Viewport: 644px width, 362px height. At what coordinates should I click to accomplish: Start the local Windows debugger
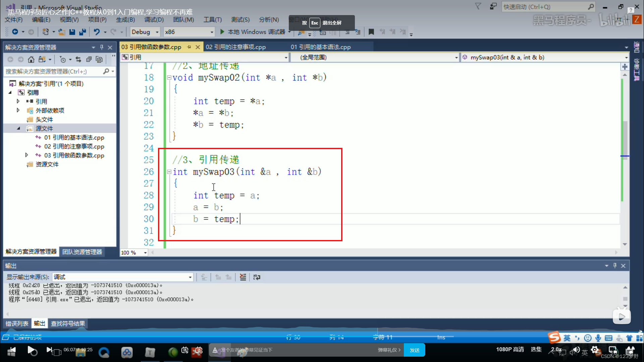[x=253, y=32]
